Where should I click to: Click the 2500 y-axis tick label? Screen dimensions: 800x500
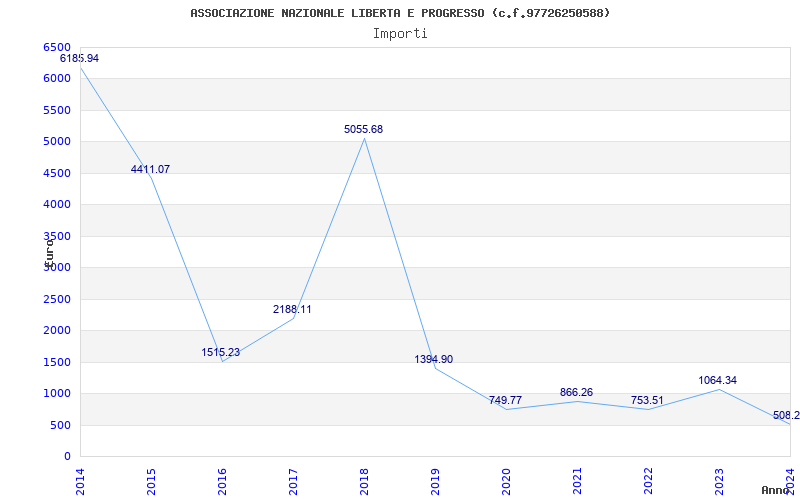point(57,299)
